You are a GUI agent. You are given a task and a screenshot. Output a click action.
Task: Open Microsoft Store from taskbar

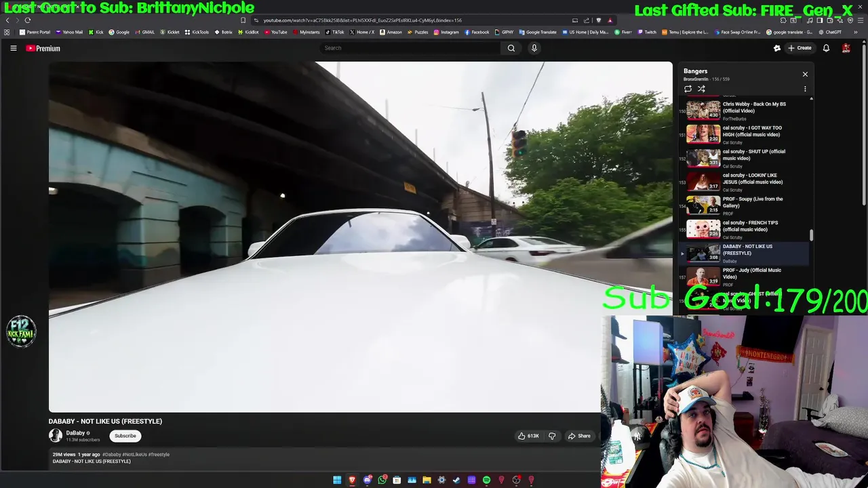(x=397, y=480)
